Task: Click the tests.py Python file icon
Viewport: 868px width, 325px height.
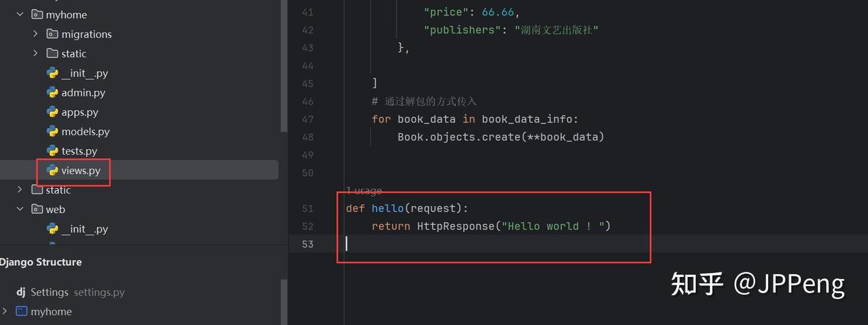Action: (x=53, y=151)
